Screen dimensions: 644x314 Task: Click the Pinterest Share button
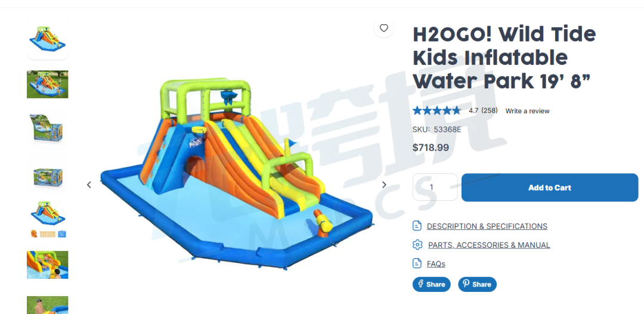(477, 284)
